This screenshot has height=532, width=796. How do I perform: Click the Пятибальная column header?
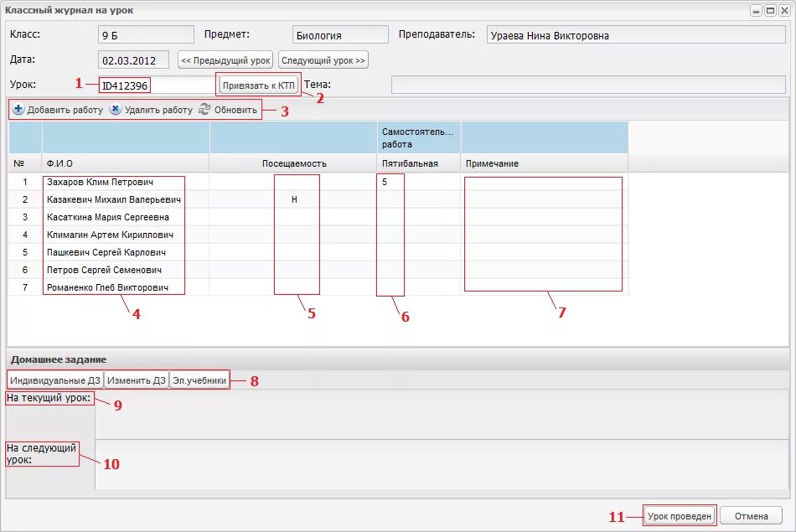point(419,163)
